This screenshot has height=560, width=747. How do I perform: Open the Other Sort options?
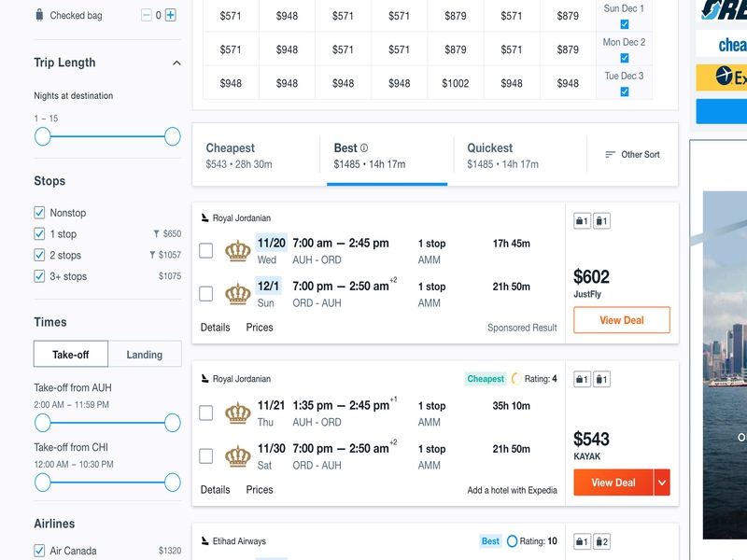[633, 154]
